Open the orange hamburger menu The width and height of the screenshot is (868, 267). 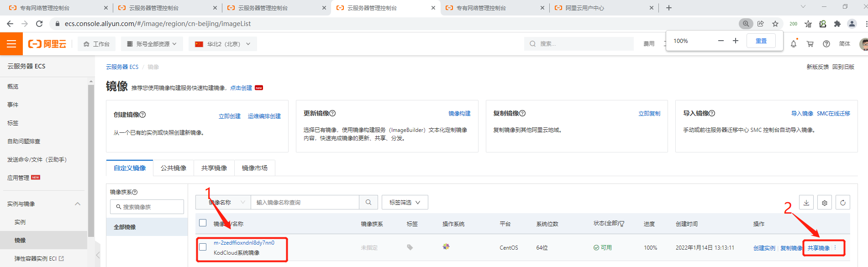click(x=11, y=44)
